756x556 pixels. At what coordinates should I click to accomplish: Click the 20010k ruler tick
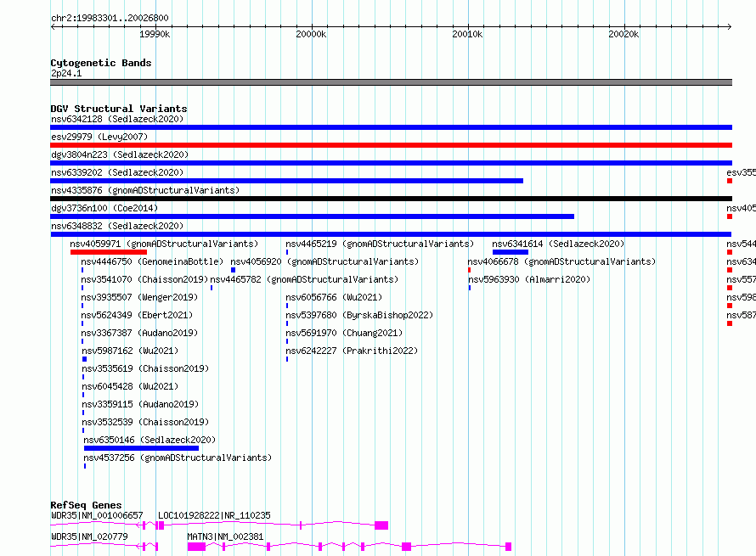[467, 34]
